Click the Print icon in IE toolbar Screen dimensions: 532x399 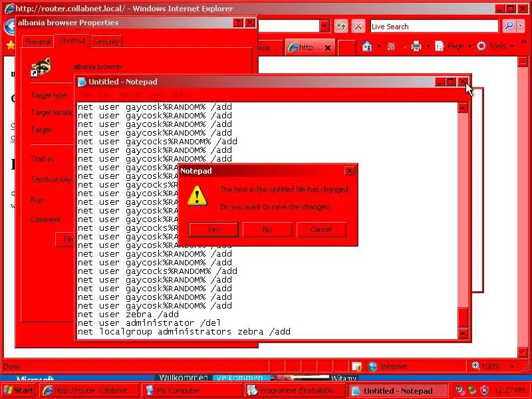(416, 46)
